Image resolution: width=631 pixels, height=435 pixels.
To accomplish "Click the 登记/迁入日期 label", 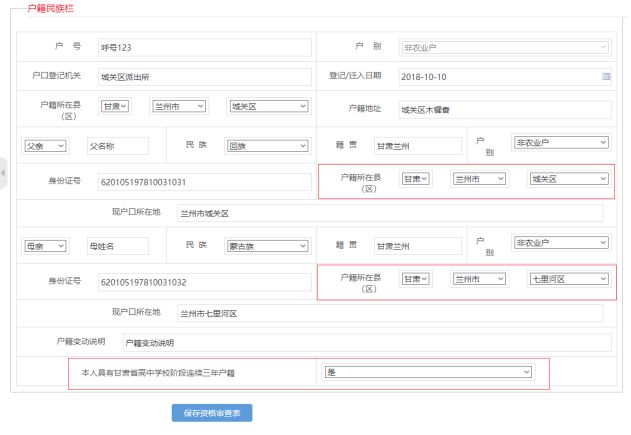I will (x=355, y=75).
